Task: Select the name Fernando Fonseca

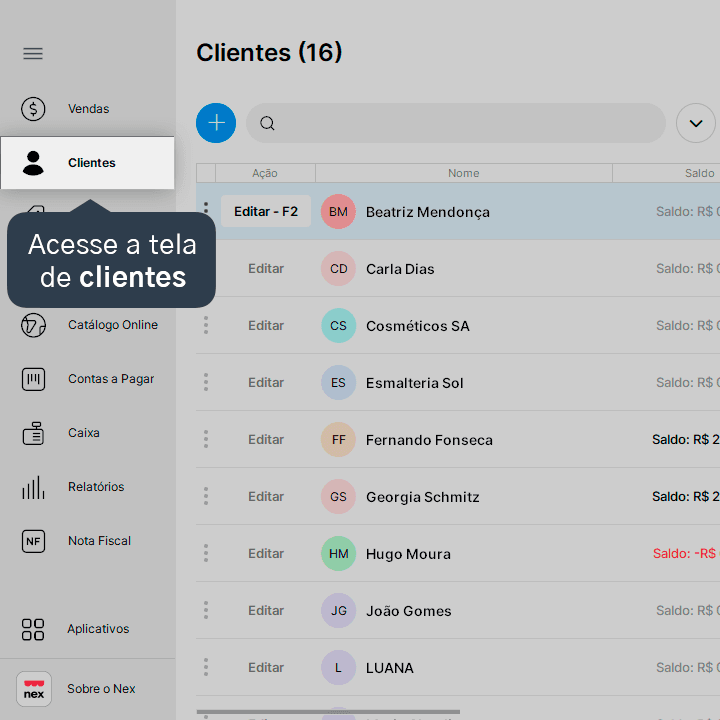Action: tap(429, 440)
